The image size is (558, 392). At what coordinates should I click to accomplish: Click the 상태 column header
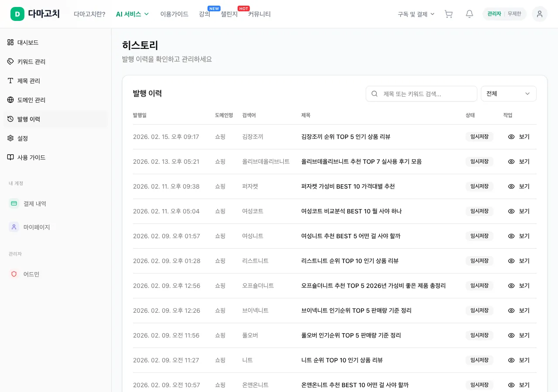pyautogui.click(x=470, y=115)
